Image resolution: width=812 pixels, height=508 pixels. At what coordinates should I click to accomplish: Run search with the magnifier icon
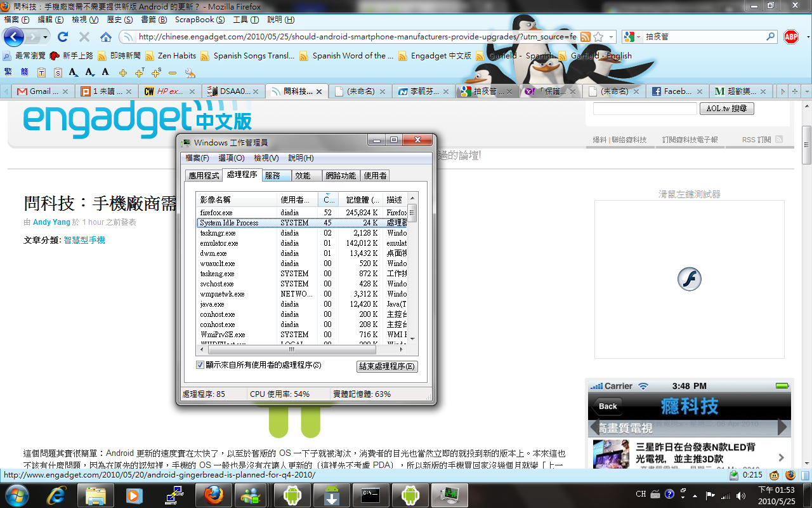pos(771,37)
